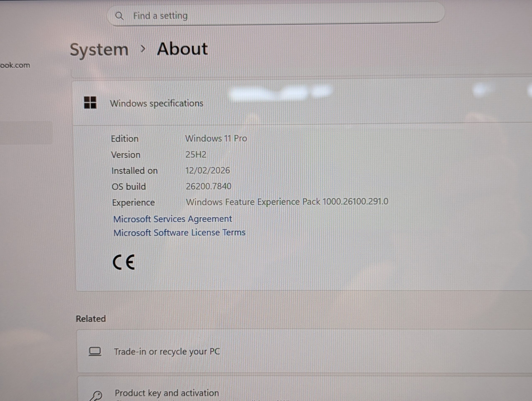Click the OS build number 26200.7840
Image resolution: width=532 pixels, height=401 pixels.
coord(208,186)
